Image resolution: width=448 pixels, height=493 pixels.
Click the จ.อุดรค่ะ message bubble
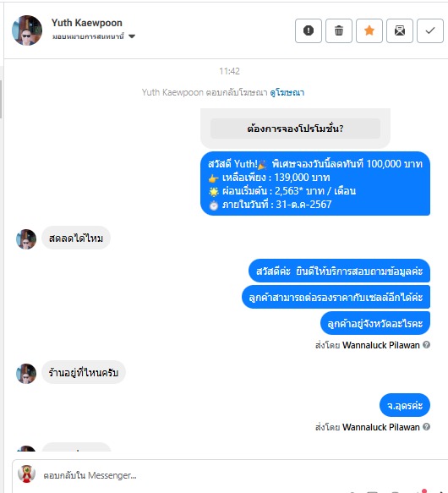(x=405, y=405)
